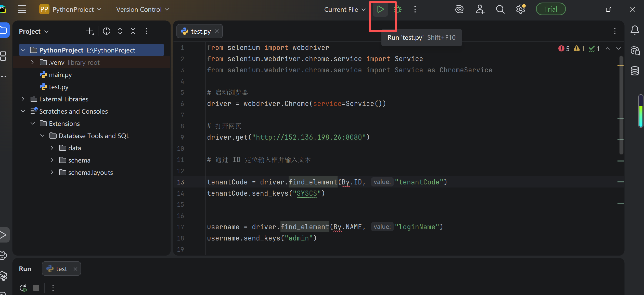Start debugging with the bug icon
This screenshot has width=644, height=295.
pos(398,9)
